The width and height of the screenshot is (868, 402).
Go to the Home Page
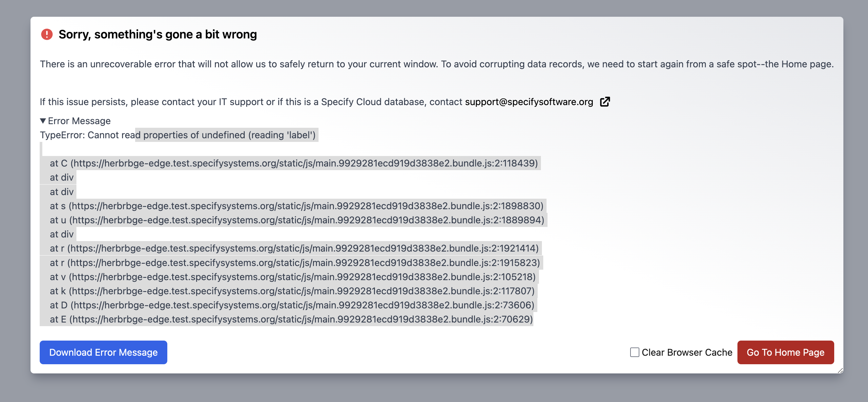(785, 352)
